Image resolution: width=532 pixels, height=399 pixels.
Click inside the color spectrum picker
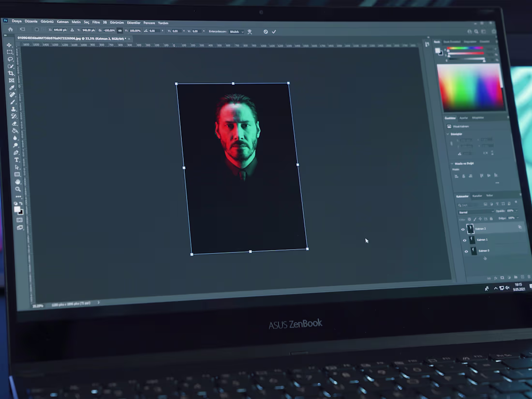[470, 88]
